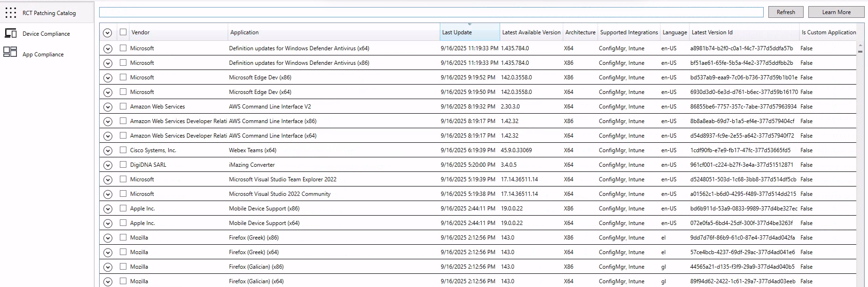868x287 pixels.
Task: Expand the Webex Teams (x64) row details
Action: coord(108,151)
